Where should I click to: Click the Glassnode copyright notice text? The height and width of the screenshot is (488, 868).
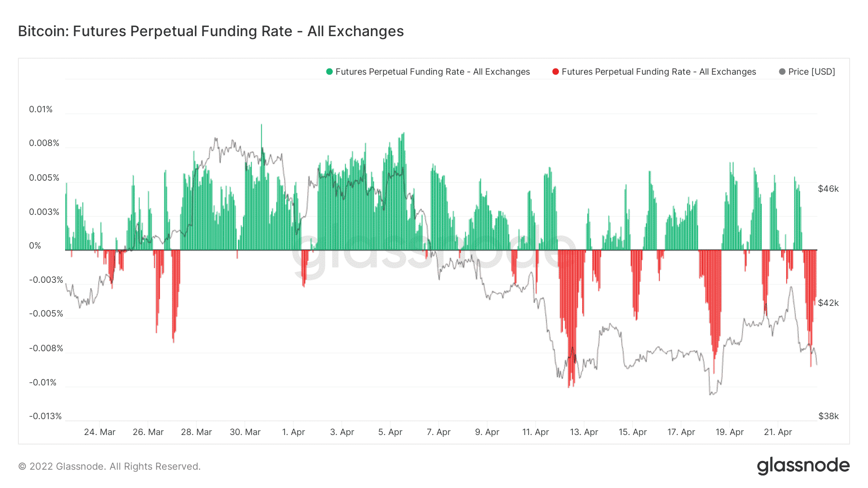109,466
